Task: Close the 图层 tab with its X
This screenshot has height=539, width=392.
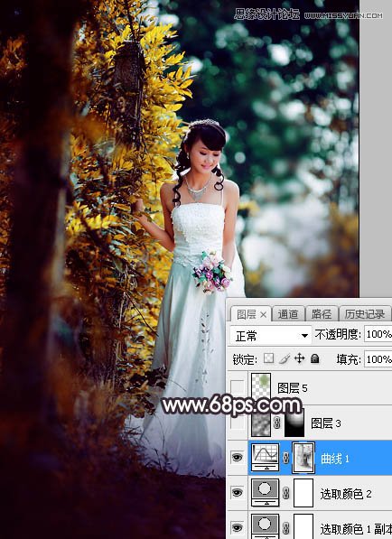Action: pos(264,315)
